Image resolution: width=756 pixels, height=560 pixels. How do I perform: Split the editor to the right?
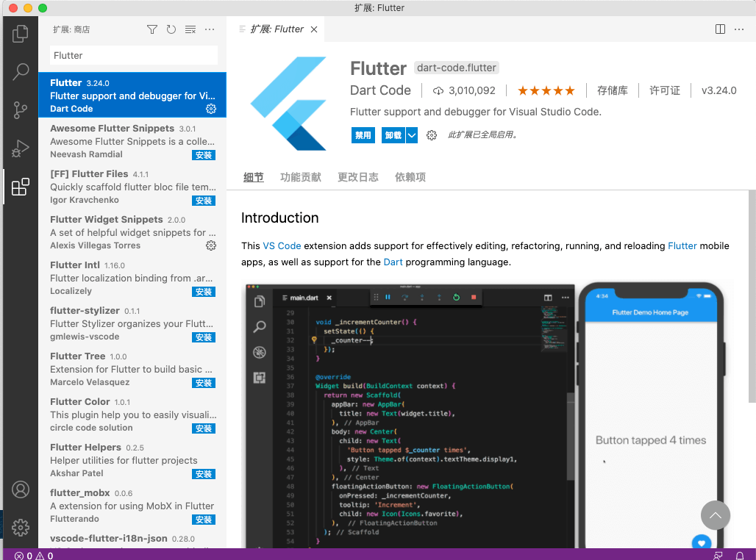(x=720, y=29)
